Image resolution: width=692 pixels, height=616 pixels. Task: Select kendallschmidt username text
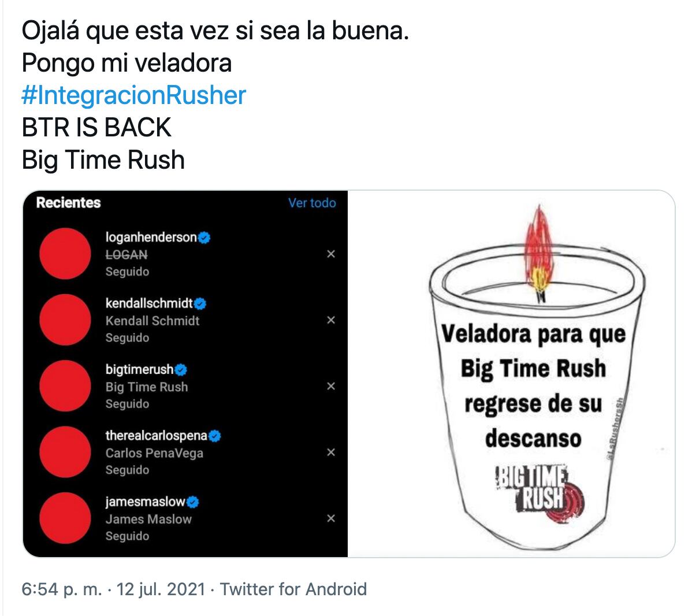(x=149, y=303)
